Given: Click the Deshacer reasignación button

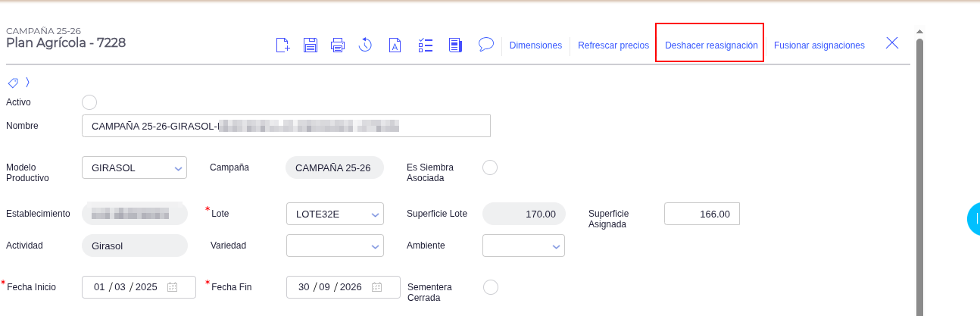Looking at the screenshot, I should 711,45.
